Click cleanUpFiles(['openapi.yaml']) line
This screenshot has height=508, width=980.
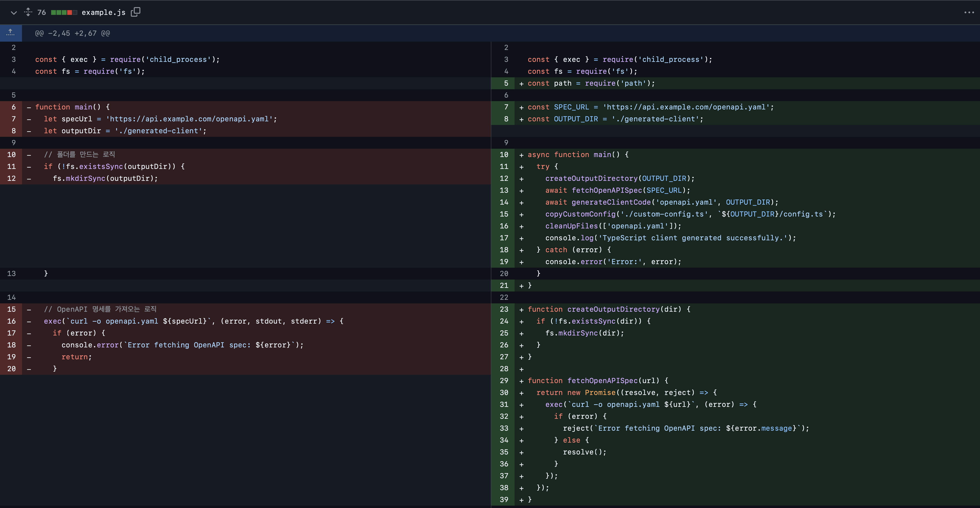click(x=613, y=226)
